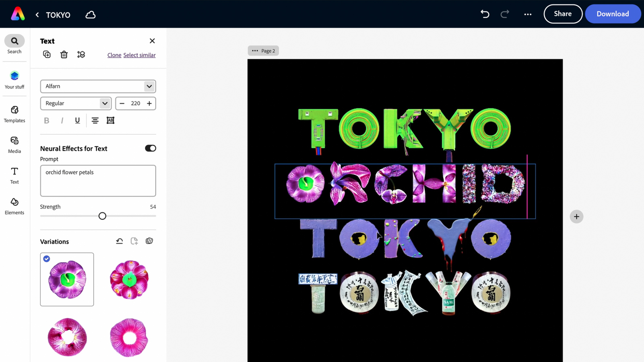
Task: Open the Elements panel
Action: coord(14,206)
